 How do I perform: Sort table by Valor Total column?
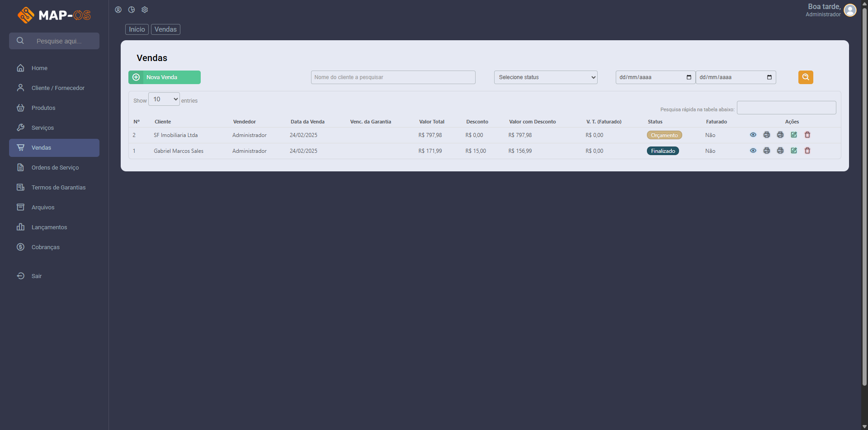432,122
